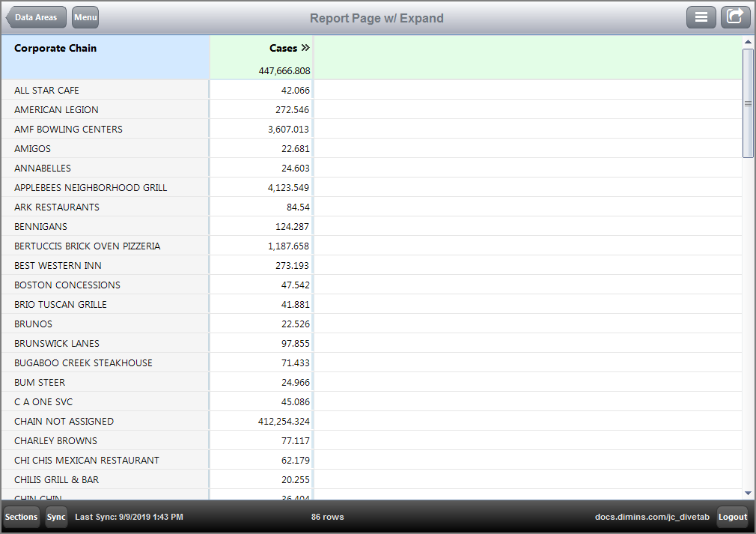Click the scroll up arrow

pos(748,42)
